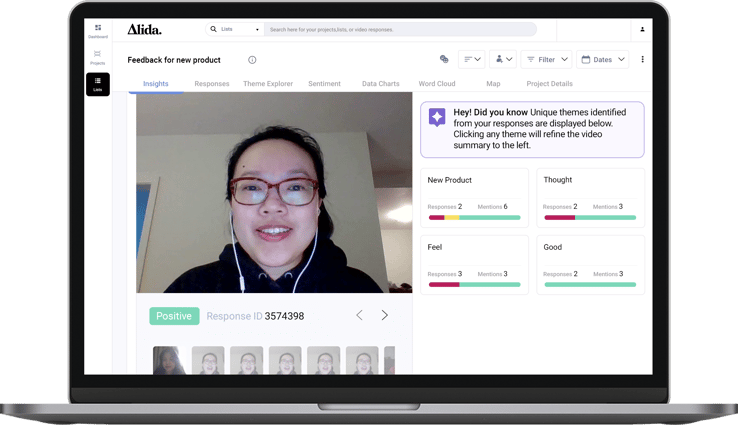Select the first video thumbnail in the strip
The width and height of the screenshot is (738, 425).
tap(169, 360)
